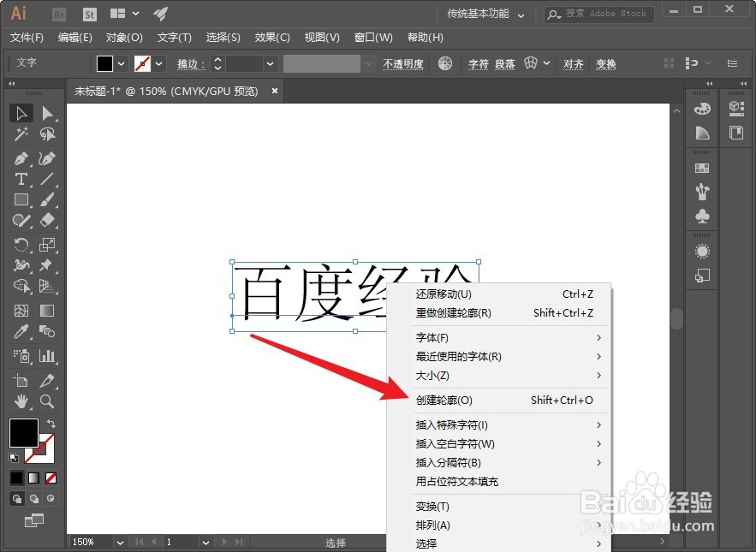Open the 窗口(W) menu
Viewport: 756px width, 552px height.
point(373,38)
